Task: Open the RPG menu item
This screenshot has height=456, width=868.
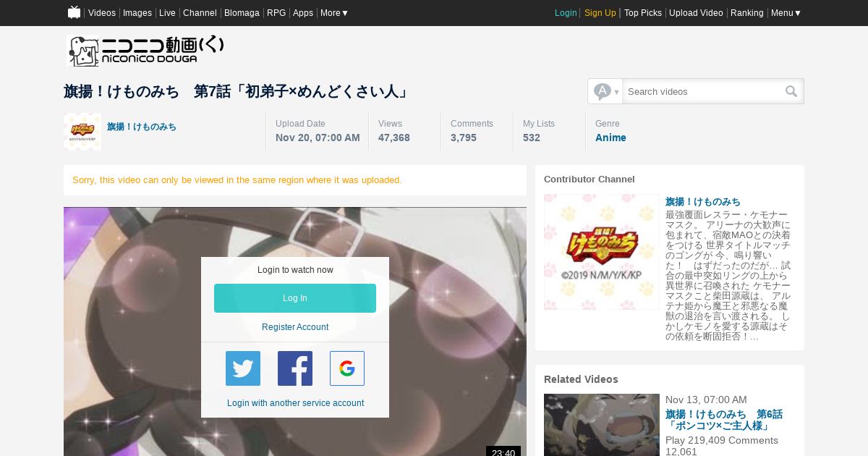Action: [276, 13]
